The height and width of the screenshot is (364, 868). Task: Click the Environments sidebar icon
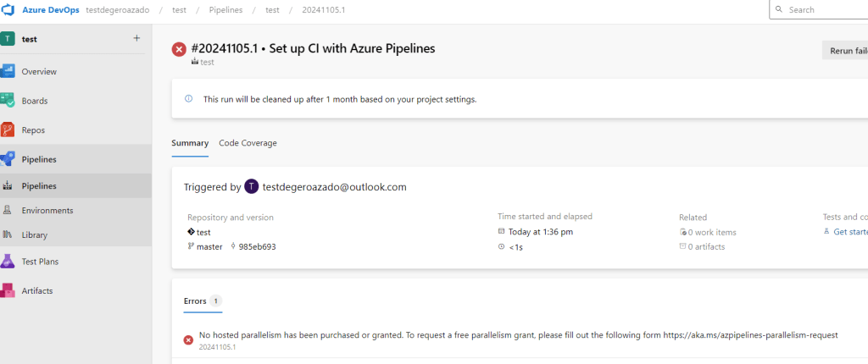point(8,211)
